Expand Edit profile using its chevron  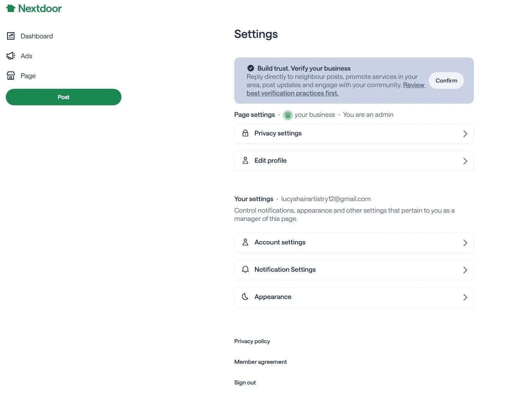[x=465, y=161]
